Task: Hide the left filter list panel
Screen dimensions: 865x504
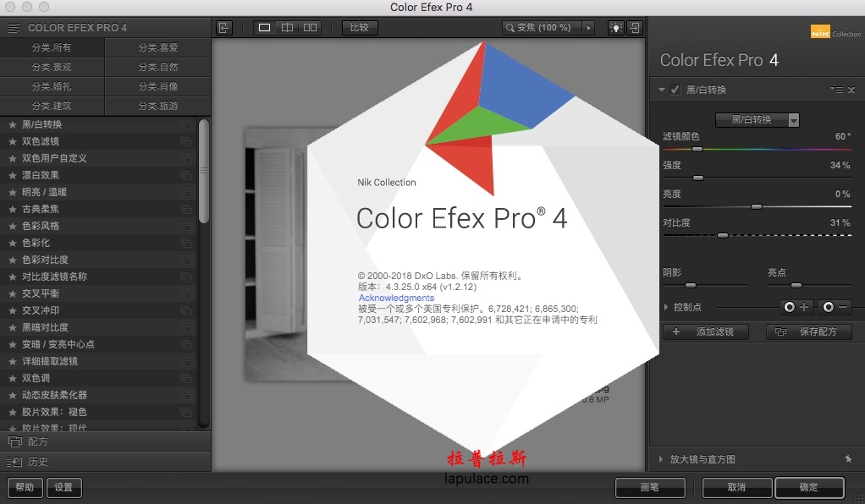Action: click(224, 28)
